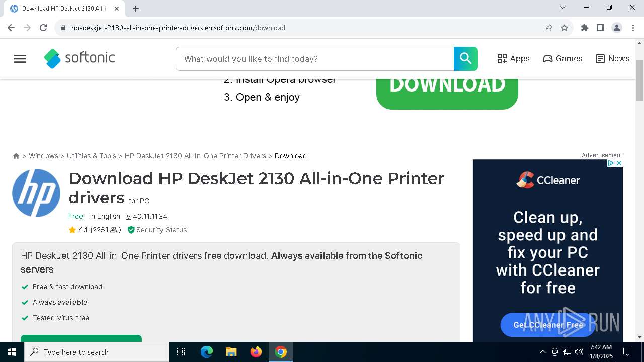The image size is (644, 362).
Task: Open the network status icon
Action: point(567,352)
